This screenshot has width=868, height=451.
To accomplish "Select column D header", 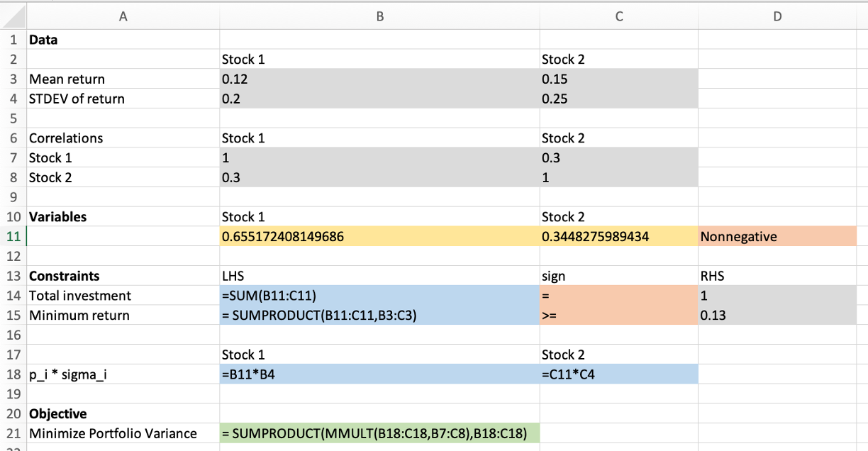I will 778,16.
